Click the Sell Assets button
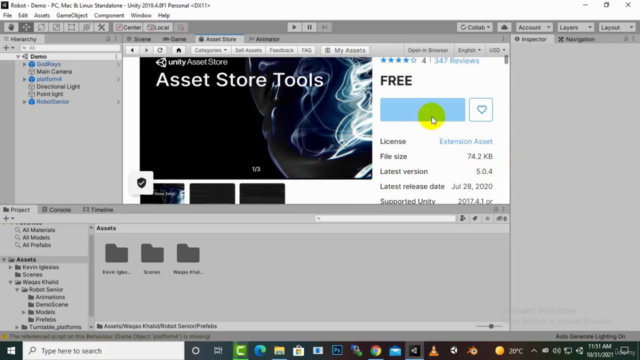The width and height of the screenshot is (640, 360). (x=248, y=50)
